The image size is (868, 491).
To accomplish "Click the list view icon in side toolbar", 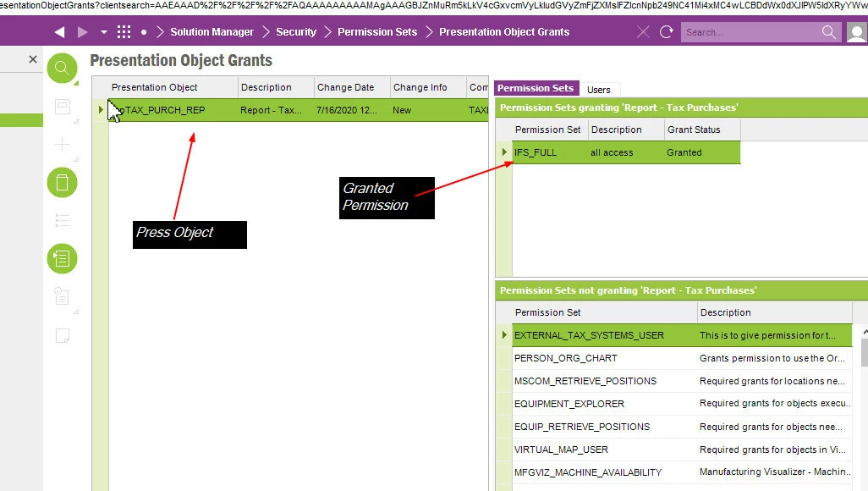I will click(63, 221).
